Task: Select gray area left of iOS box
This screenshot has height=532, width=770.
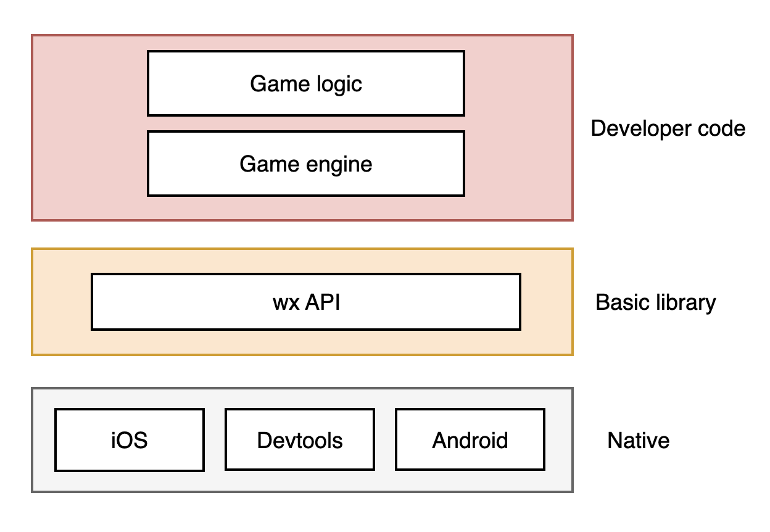Action: (44, 439)
